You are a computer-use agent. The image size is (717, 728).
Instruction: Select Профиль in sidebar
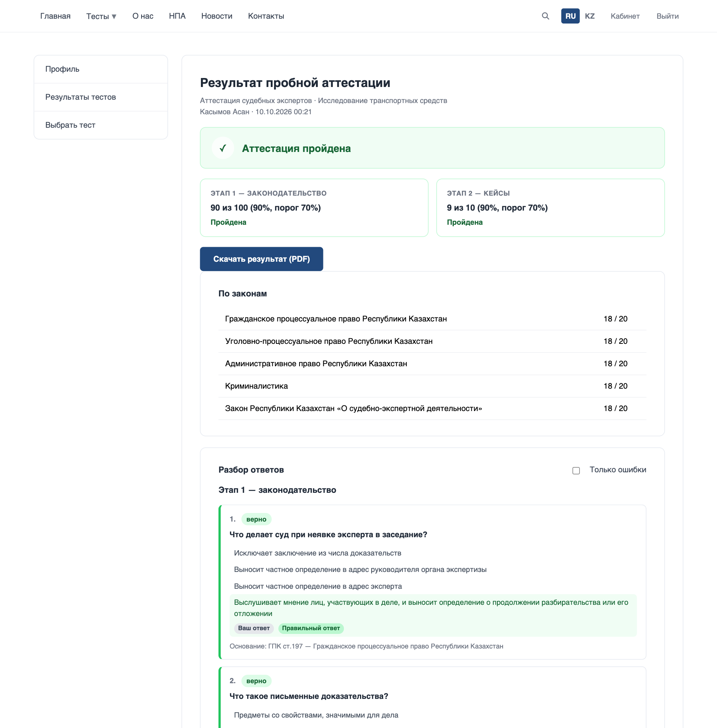101,69
